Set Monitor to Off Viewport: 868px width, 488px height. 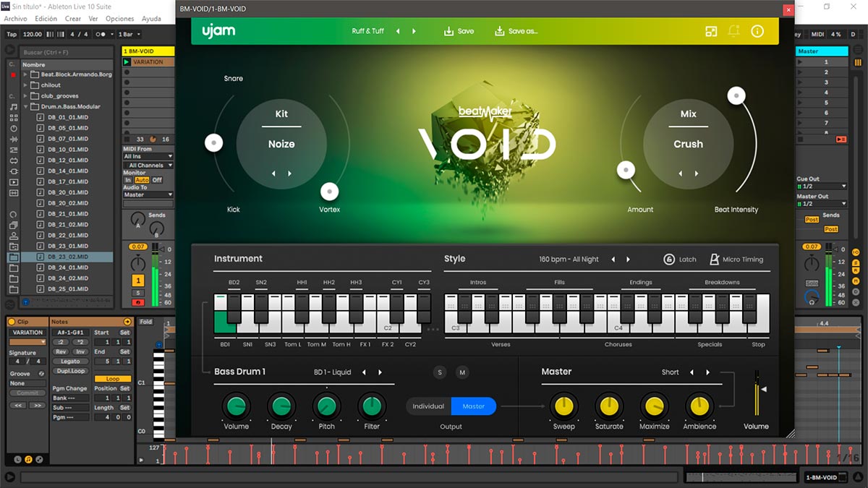point(157,180)
